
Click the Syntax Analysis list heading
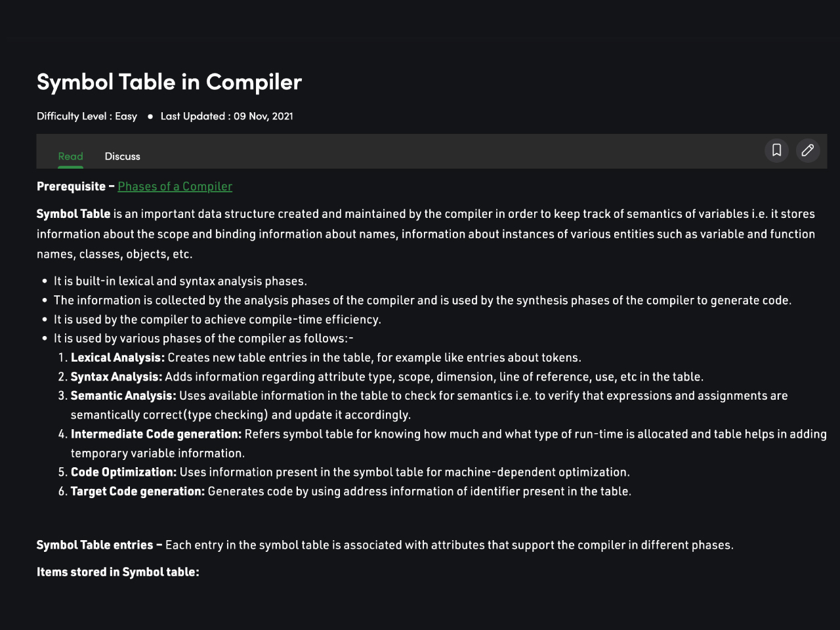coord(116,377)
